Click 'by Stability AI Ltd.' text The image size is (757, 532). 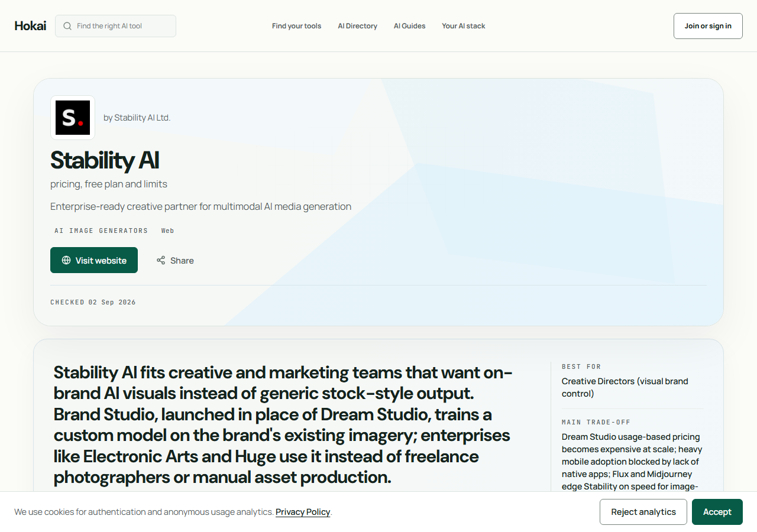pyautogui.click(x=137, y=118)
